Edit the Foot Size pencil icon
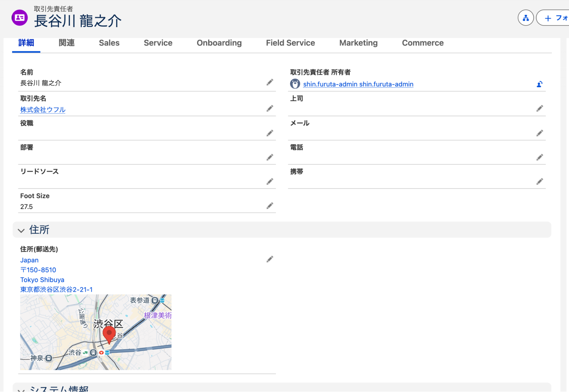 [x=270, y=206]
